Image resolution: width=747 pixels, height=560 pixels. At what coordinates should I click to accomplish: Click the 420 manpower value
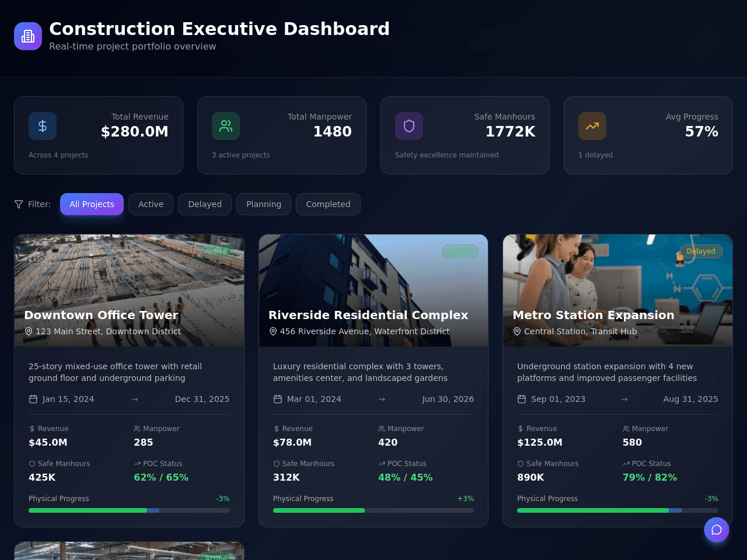pos(388,443)
